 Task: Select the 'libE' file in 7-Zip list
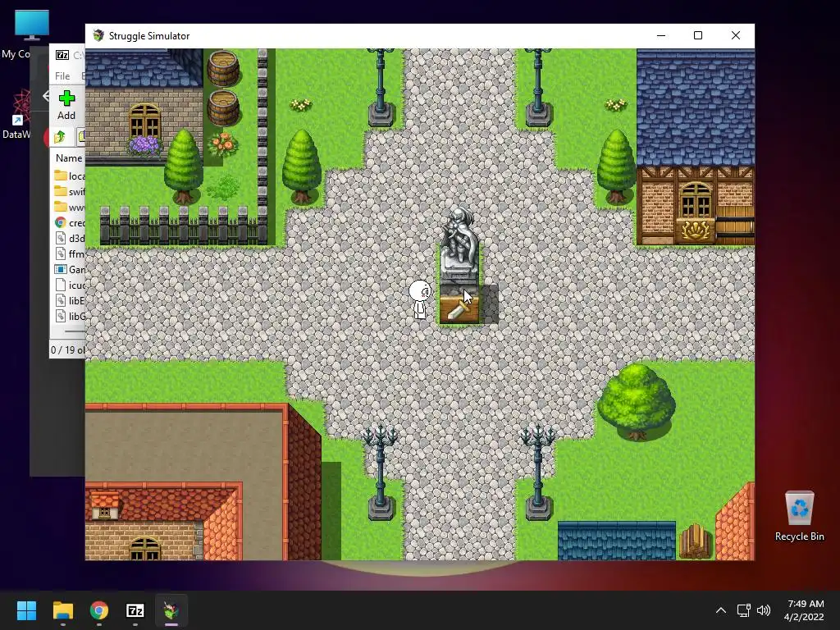71,300
